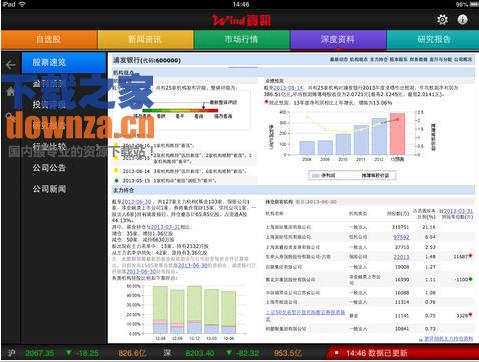Switch to the 新闻资讯 tab
The height and width of the screenshot is (362, 479).
[145, 39]
